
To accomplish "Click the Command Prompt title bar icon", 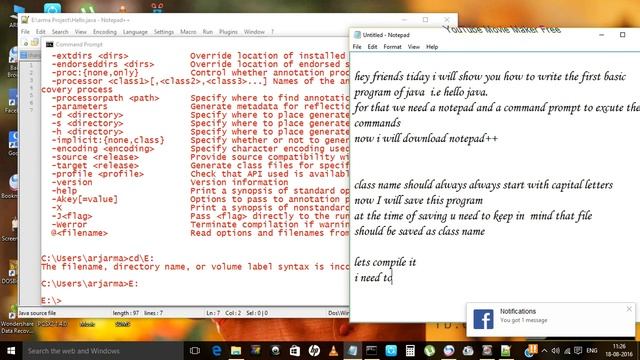I will (49, 44).
